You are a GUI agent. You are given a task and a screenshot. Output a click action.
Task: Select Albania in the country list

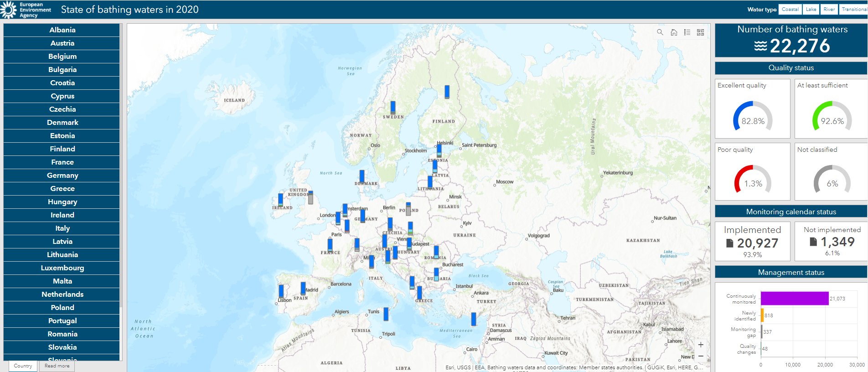pyautogui.click(x=62, y=30)
